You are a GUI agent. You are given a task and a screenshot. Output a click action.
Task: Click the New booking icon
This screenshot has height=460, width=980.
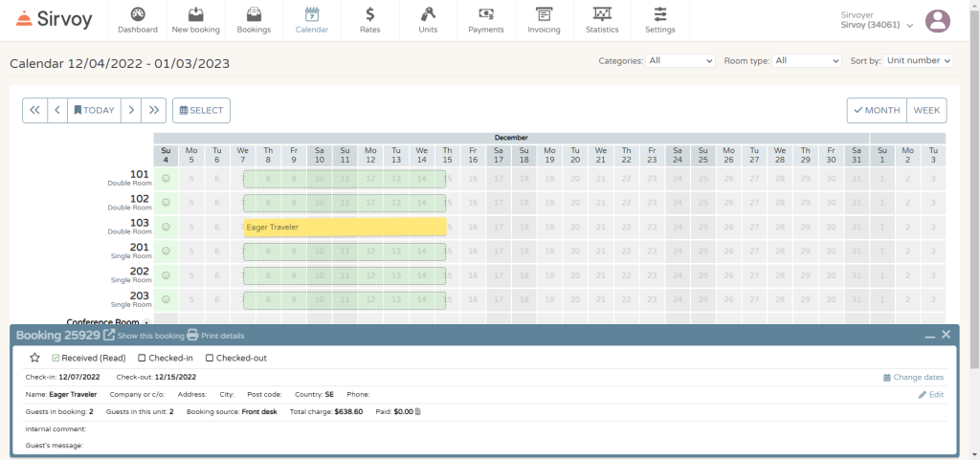[195, 14]
